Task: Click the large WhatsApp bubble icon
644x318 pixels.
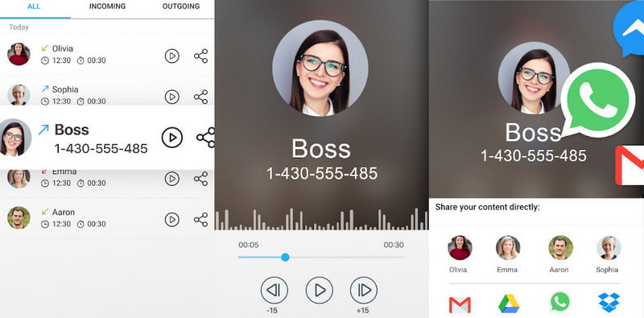Action: click(597, 100)
